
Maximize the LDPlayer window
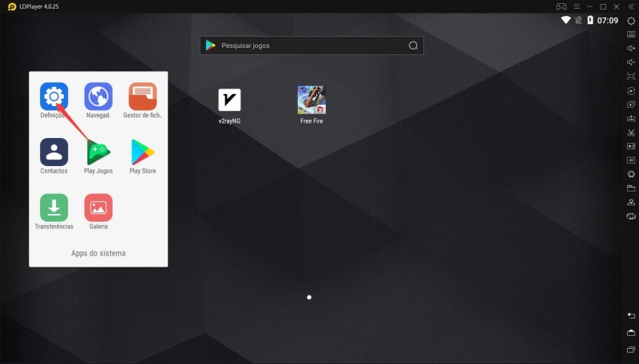pyautogui.click(x=603, y=6)
